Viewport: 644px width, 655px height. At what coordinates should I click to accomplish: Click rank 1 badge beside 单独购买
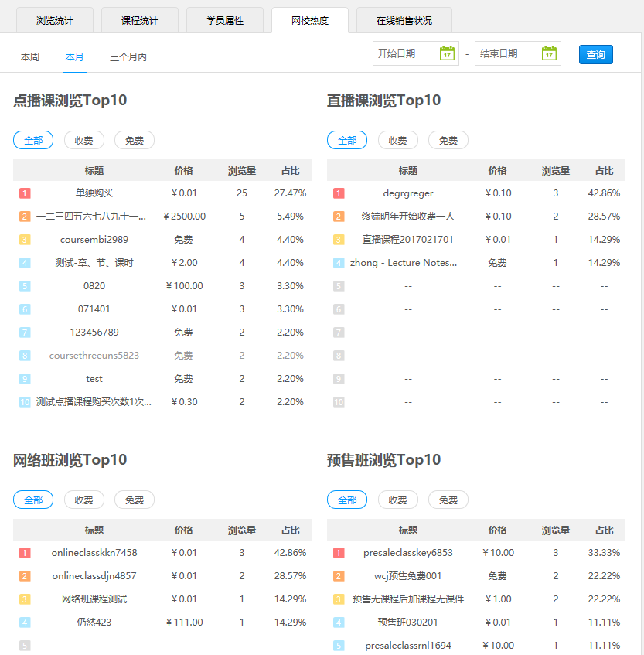(25, 193)
